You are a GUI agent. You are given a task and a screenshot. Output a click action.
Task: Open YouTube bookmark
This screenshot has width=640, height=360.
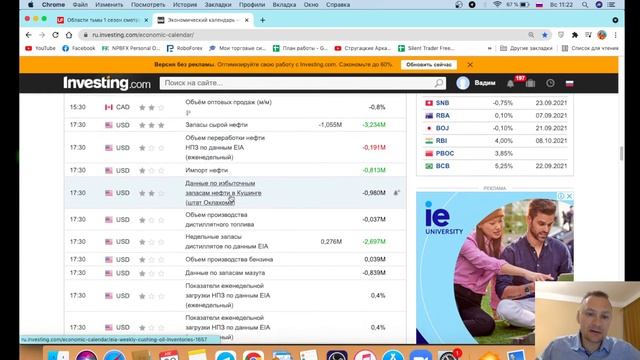(x=40, y=48)
